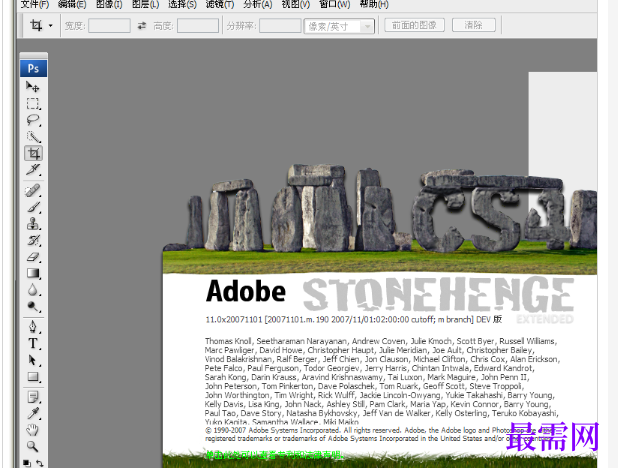The image size is (618, 468).
Task: Click the 高度 height input field
Action: pos(198,26)
